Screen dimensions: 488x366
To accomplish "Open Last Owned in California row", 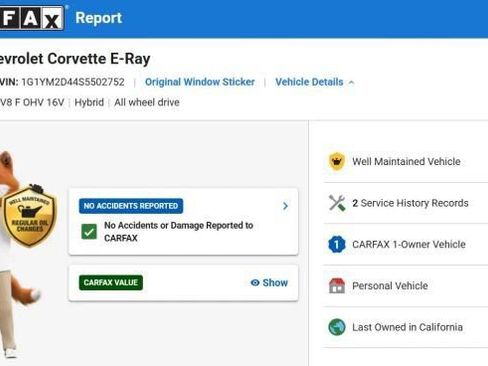I will 406,327.
